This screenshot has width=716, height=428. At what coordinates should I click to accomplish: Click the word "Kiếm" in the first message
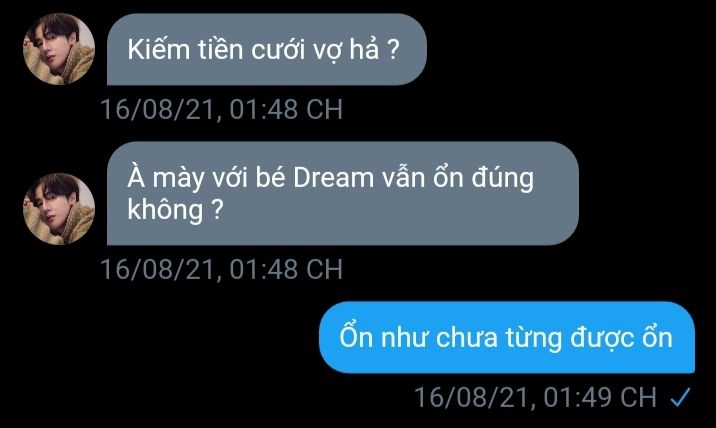pyautogui.click(x=158, y=49)
